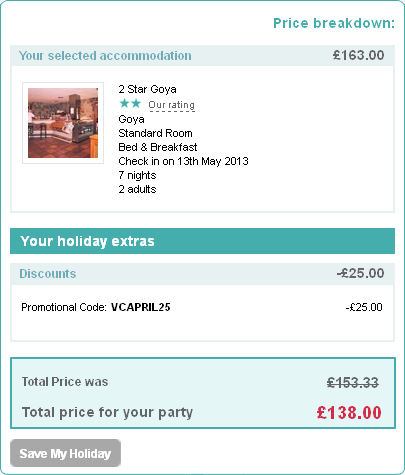The image size is (405, 475).
Task: Click the 'Bed & Breakfast' board text
Action: point(158,147)
